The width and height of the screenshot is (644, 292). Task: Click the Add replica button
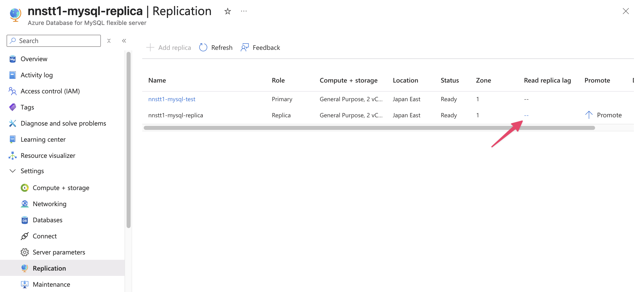169,48
